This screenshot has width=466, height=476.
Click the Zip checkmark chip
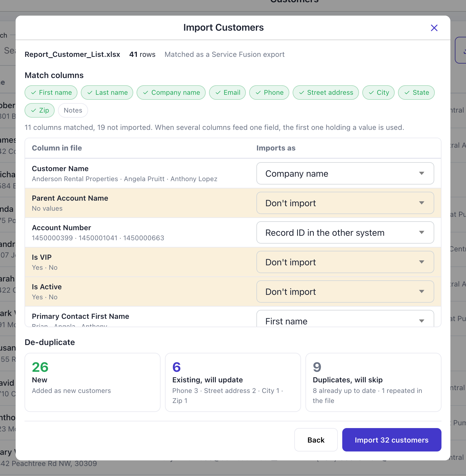pyautogui.click(x=40, y=110)
